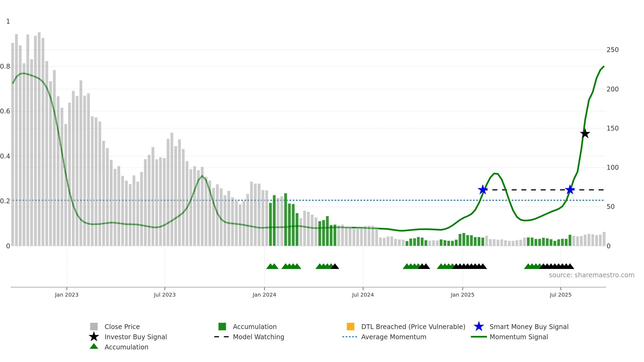
Task: Click the Jan 2023 axis label
Action: [67, 295]
